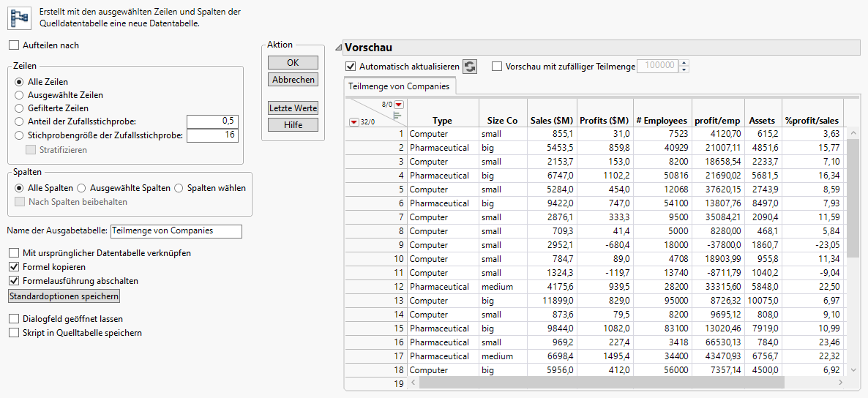
Task: Click the Subset dialog icon at top left
Action: [18, 18]
